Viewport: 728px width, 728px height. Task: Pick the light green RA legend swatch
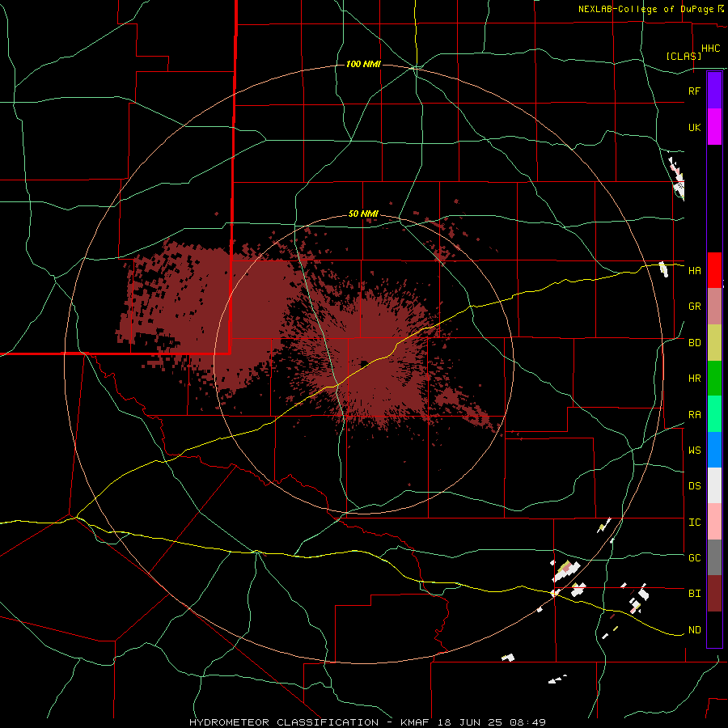tap(714, 413)
